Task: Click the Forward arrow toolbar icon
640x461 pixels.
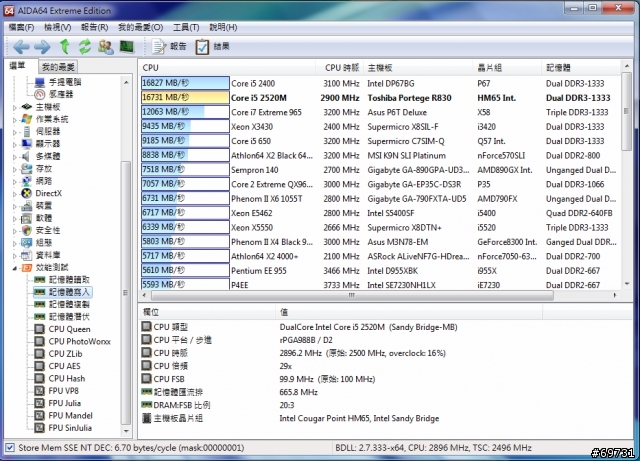Action: [42, 47]
